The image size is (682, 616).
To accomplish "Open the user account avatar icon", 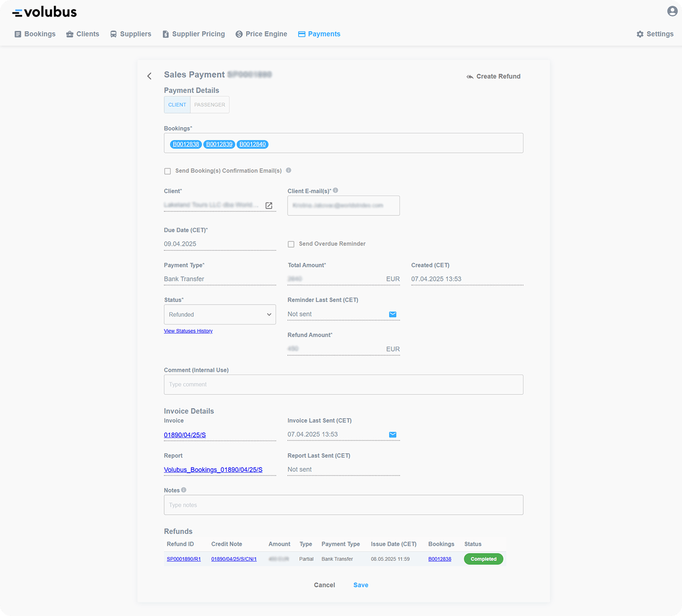I will tap(672, 11).
